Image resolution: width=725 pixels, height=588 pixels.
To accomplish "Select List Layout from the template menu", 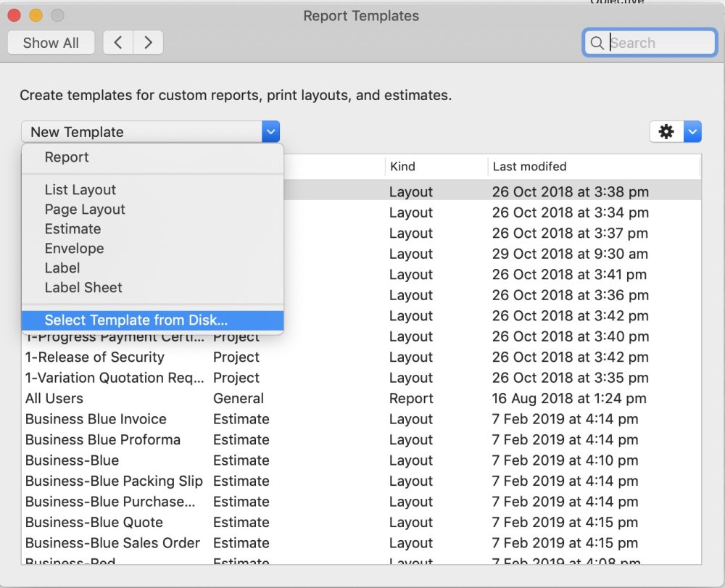I will (x=80, y=189).
